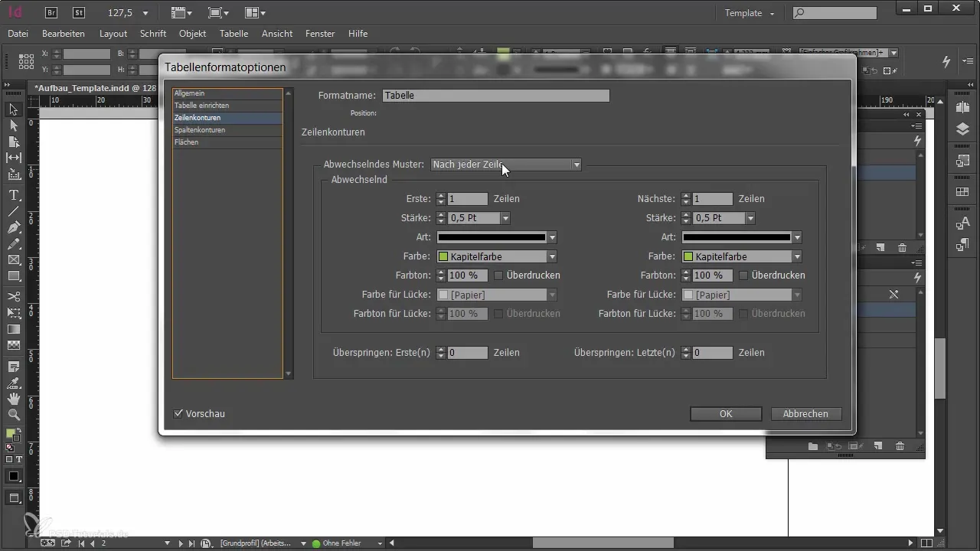Select the Type tool

[14, 195]
